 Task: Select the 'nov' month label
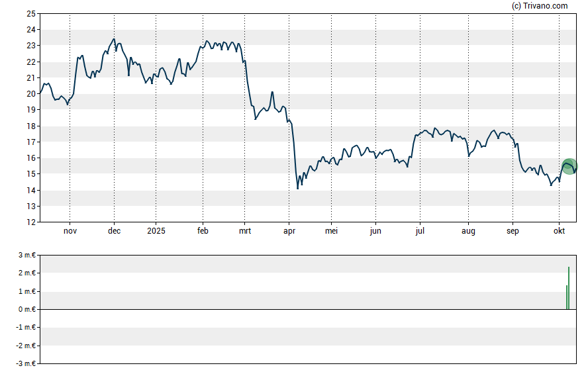70,232
